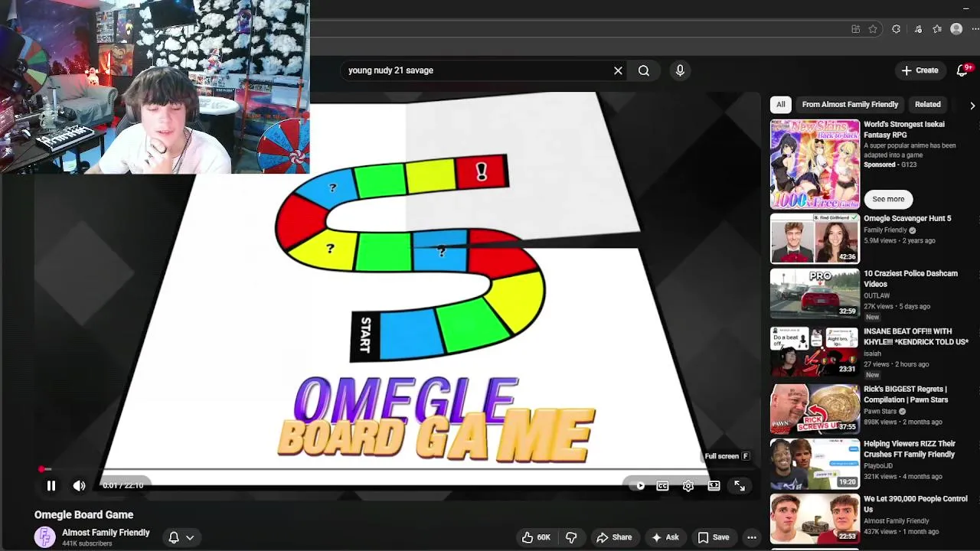Open '10 Craziest Police Dashcam Videos' title
Viewport: 980px width, 551px height.
tap(910, 279)
